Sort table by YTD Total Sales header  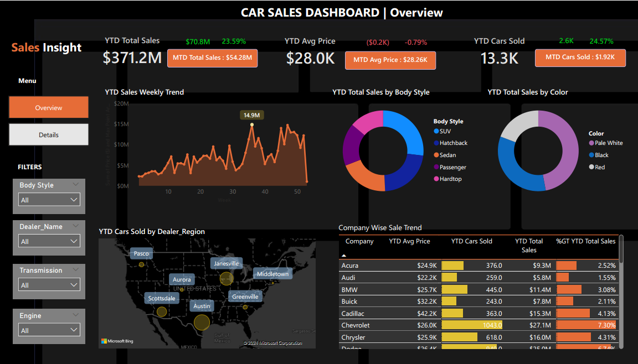(x=529, y=246)
